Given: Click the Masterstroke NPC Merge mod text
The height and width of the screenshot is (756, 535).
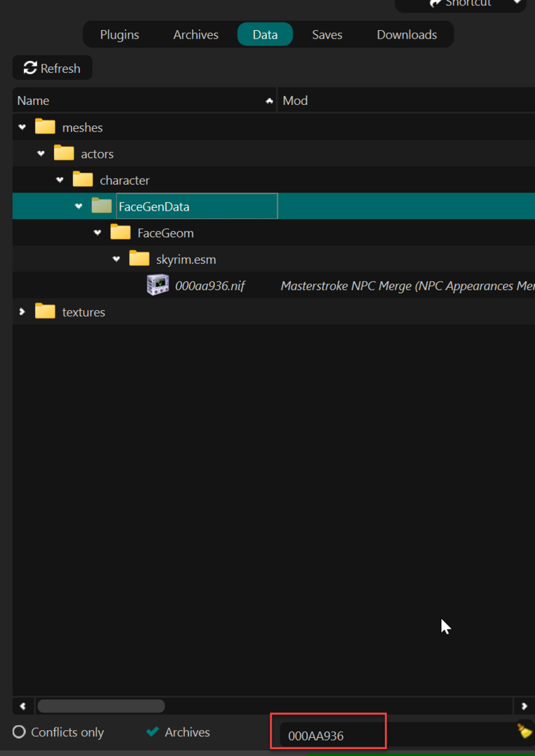Looking at the screenshot, I should pos(407,286).
